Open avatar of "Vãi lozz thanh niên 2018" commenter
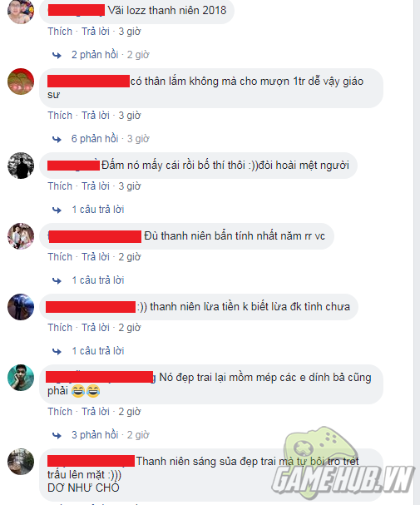This screenshot has height=505, width=420. tap(21, 11)
